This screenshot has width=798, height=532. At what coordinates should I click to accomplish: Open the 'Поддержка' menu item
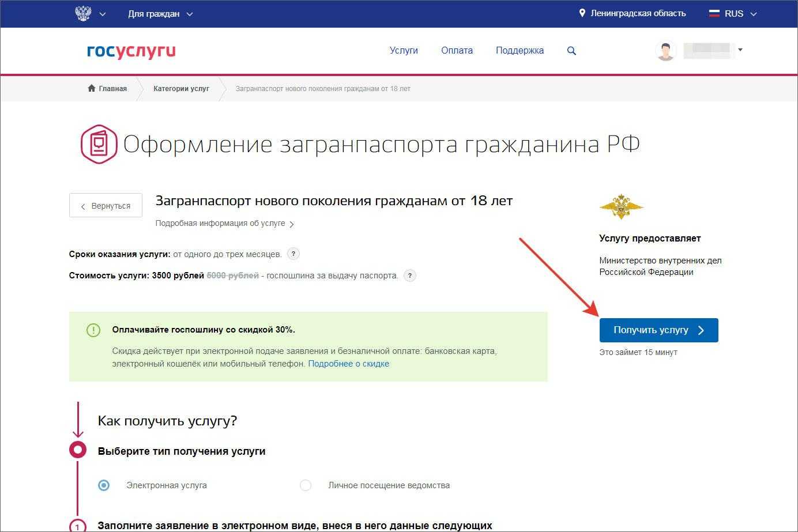click(x=520, y=51)
